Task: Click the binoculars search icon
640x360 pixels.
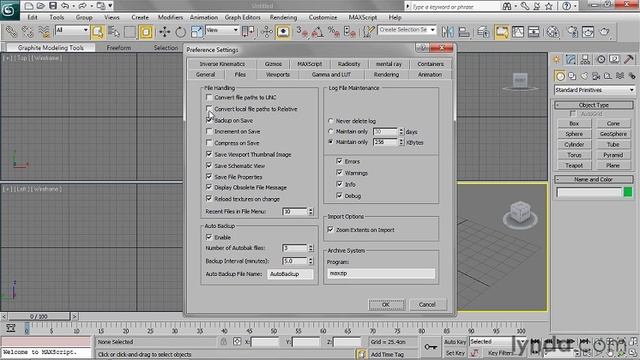Action: point(507,6)
